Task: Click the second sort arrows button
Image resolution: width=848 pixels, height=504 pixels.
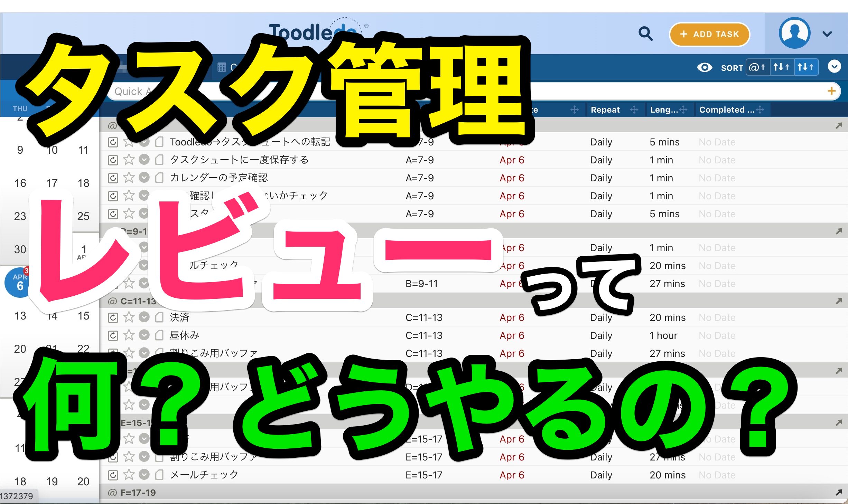Action: 781,67
